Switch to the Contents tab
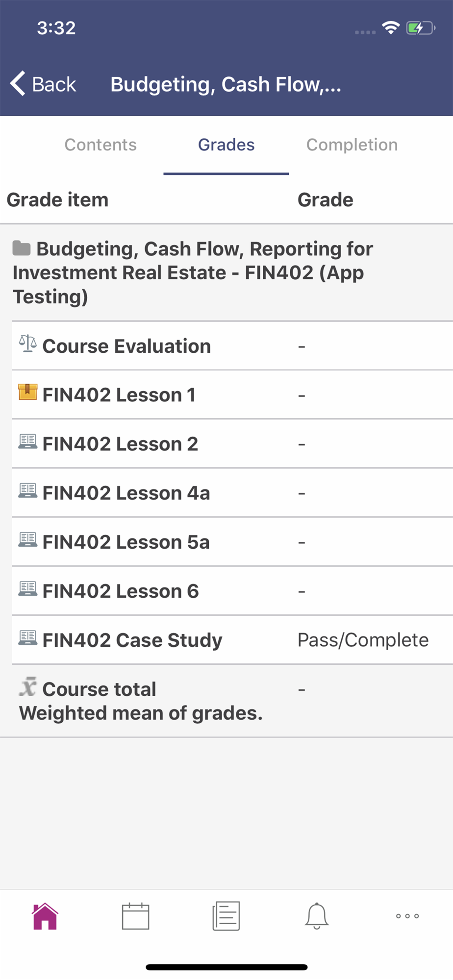Viewport: 453px width, 980px height. (101, 145)
